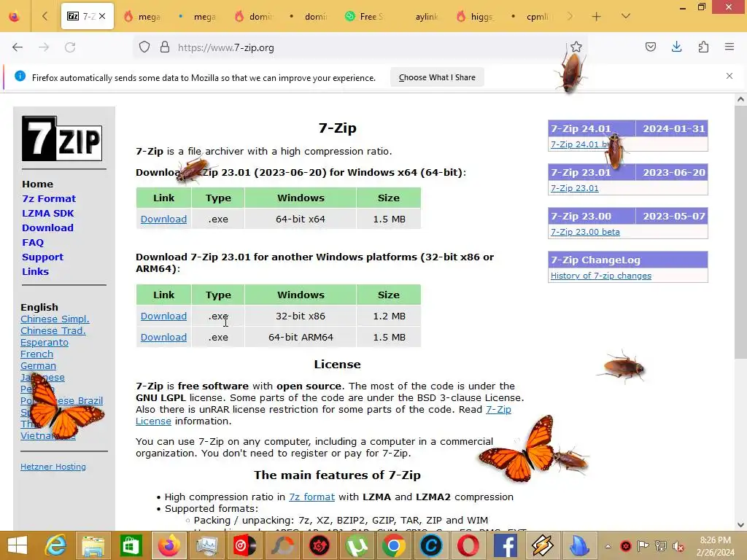Viewport: 747px width, 560px height.
Task: Open Opera browser from taskbar
Action: click(468, 545)
